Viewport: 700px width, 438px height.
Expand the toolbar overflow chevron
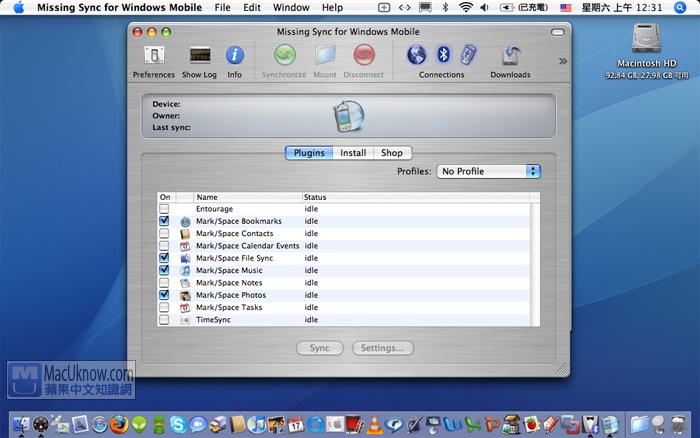coord(563,61)
